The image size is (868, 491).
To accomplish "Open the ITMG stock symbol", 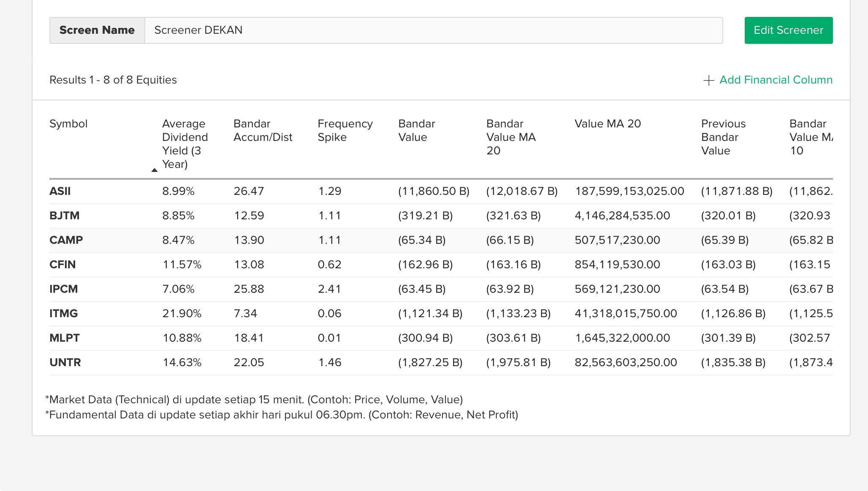I will coord(63,313).
